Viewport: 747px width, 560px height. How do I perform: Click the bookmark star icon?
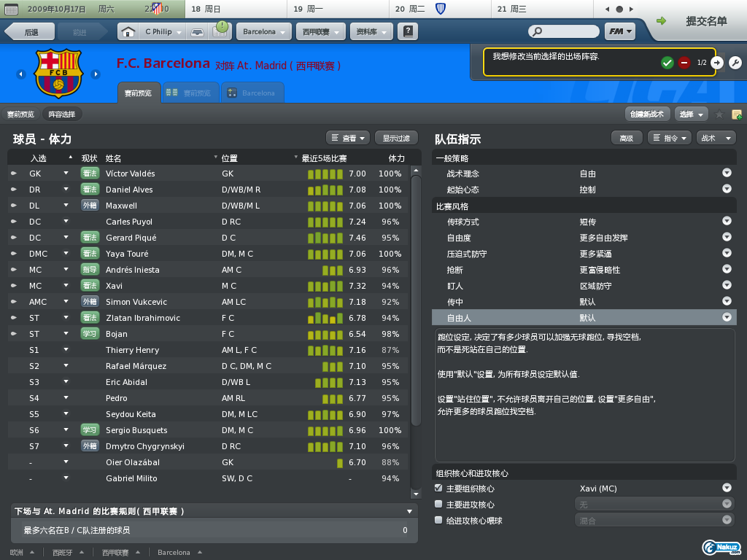tap(719, 114)
